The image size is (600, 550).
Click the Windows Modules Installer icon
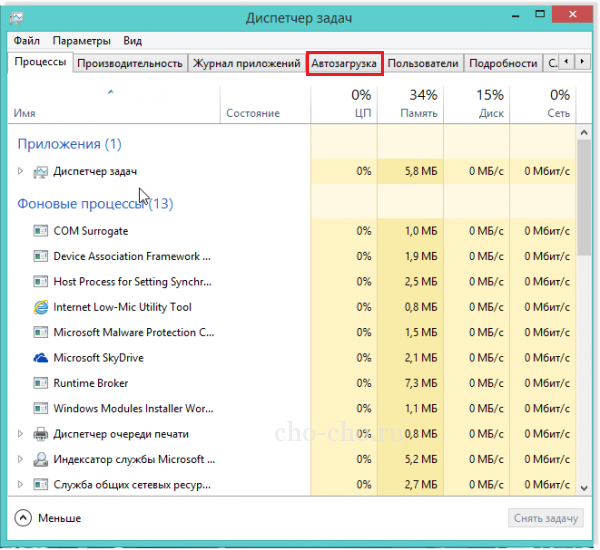(x=41, y=409)
